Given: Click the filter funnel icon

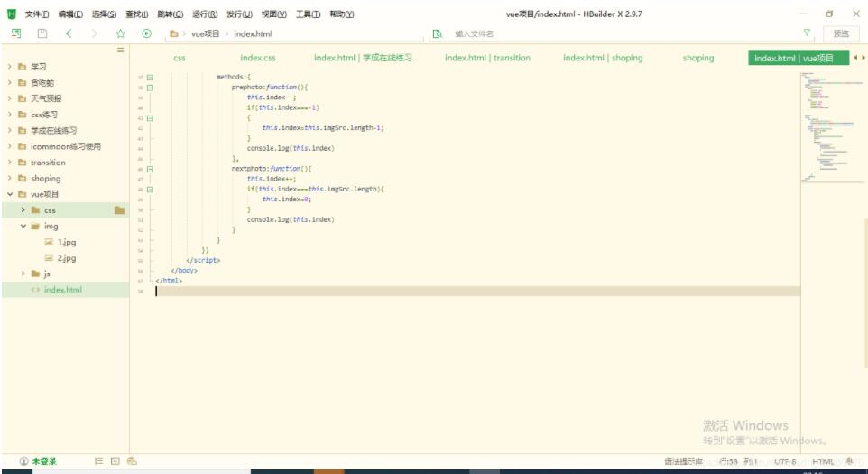Looking at the screenshot, I should (x=807, y=33).
